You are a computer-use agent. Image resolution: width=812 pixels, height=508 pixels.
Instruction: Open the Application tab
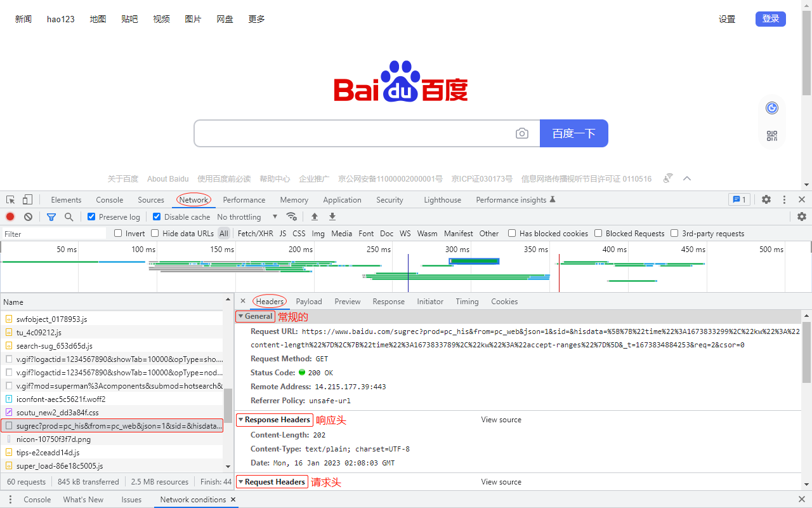pos(342,199)
